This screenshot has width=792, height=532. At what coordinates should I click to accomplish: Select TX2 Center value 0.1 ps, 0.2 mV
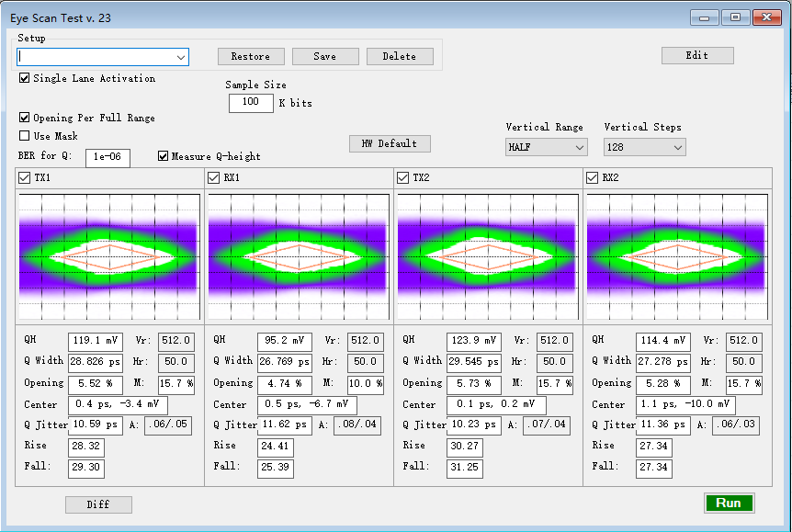[496, 404]
